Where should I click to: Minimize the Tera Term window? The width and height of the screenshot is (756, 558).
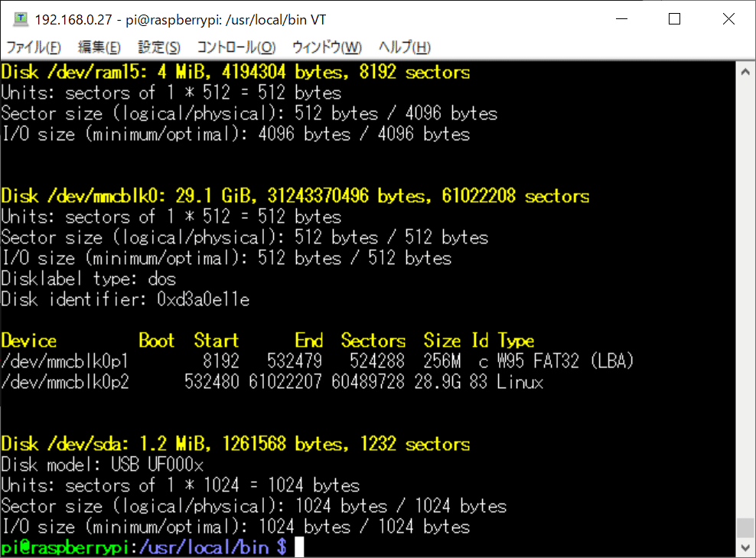tap(622, 19)
